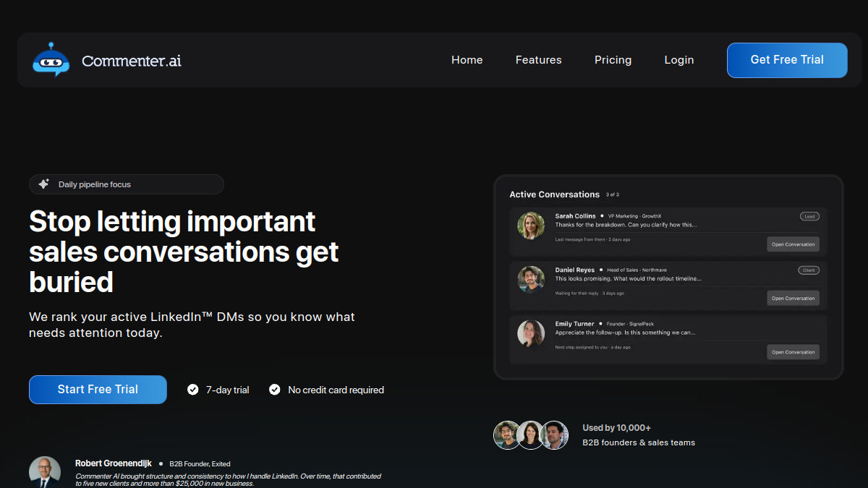Open the Features menu item
The image size is (868, 488).
tap(539, 60)
